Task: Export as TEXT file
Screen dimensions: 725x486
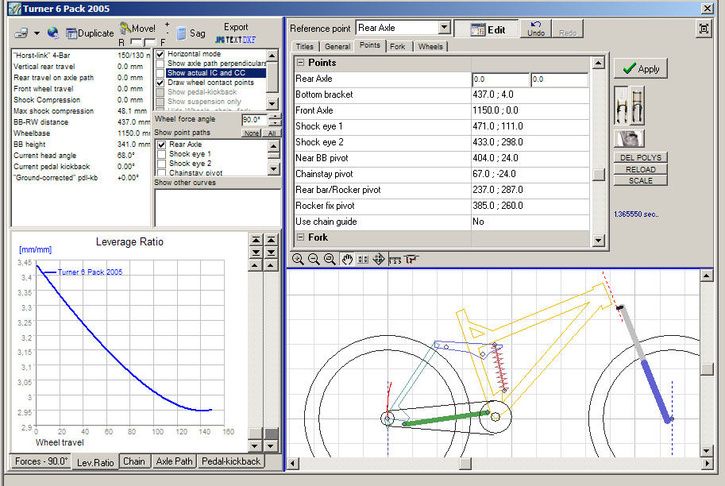Action: click(234, 40)
